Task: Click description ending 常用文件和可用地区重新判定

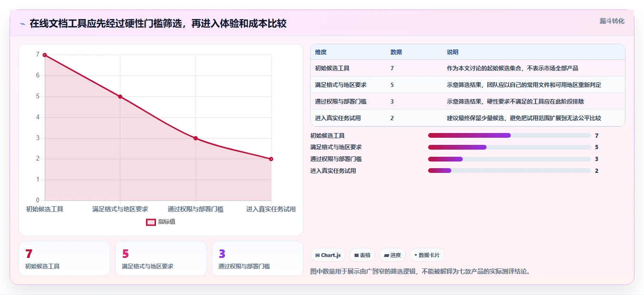Action: 524,85
